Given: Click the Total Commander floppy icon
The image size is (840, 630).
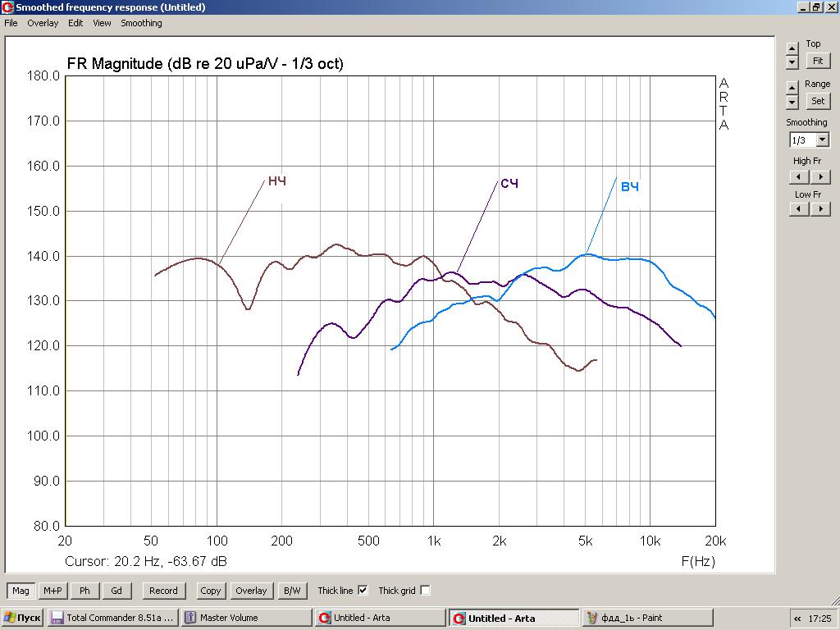Looking at the screenshot, I should point(57,618).
